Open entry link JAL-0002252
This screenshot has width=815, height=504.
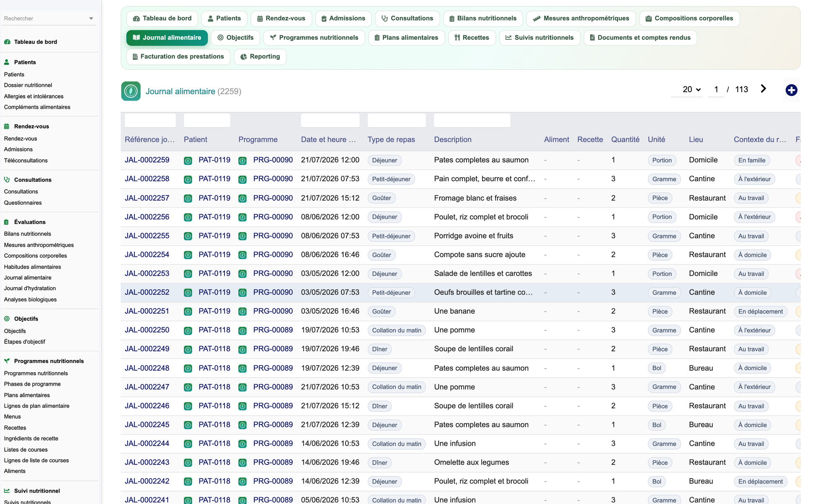coord(147,292)
